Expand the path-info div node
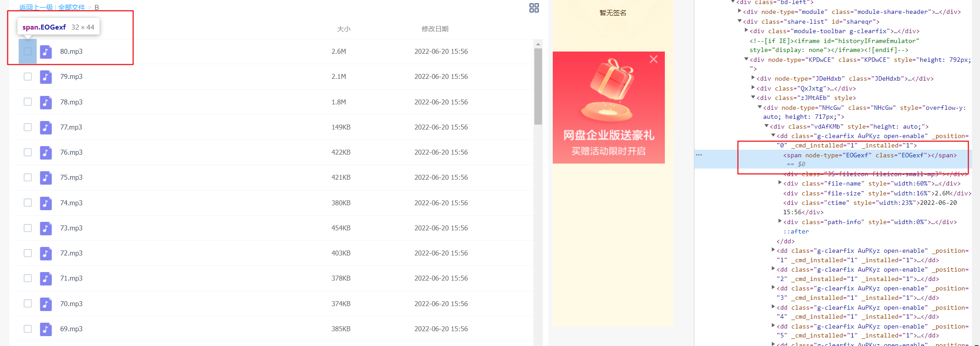Image resolution: width=980 pixels, height=346 pixels. coord(780,221)
